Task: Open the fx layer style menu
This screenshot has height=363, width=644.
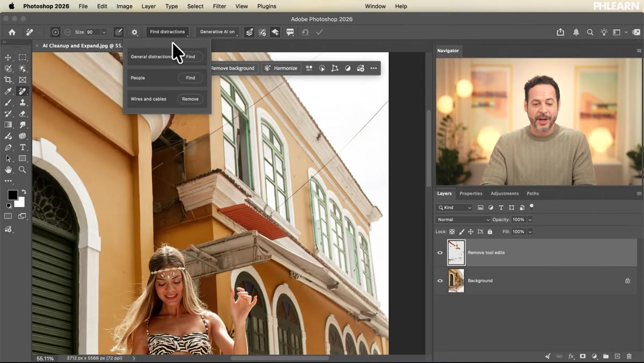Action: [571, 356]
